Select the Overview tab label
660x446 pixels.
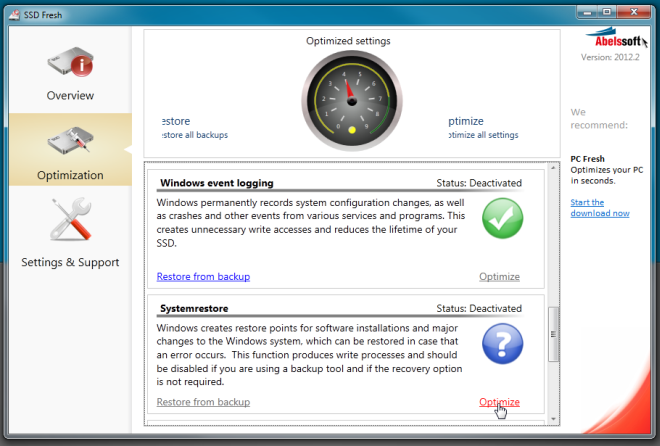coord(70,96)
